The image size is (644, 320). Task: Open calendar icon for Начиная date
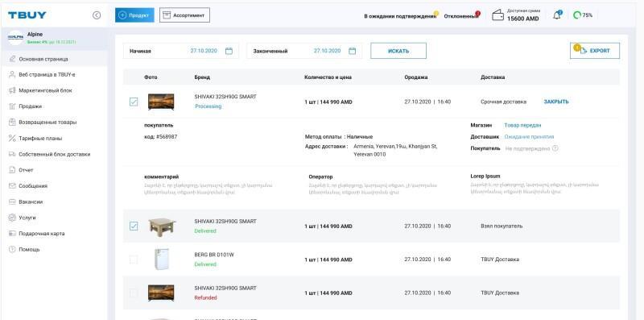[229, 51]
